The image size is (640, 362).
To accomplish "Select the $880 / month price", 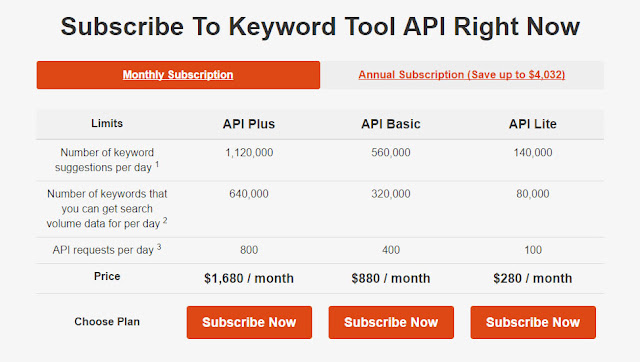I will pyautogui.click(x=391, y=278).
